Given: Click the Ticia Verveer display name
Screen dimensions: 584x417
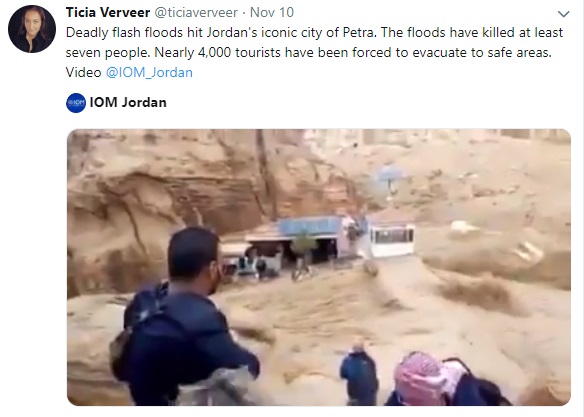Looking at the screenshot, I should pos(108,12).
